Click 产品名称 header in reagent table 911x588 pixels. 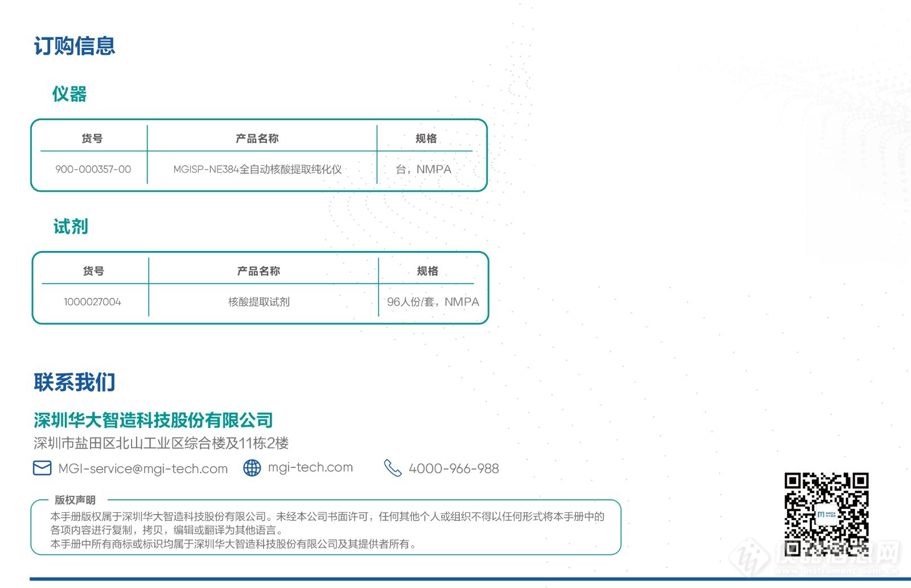click(258, 271)
